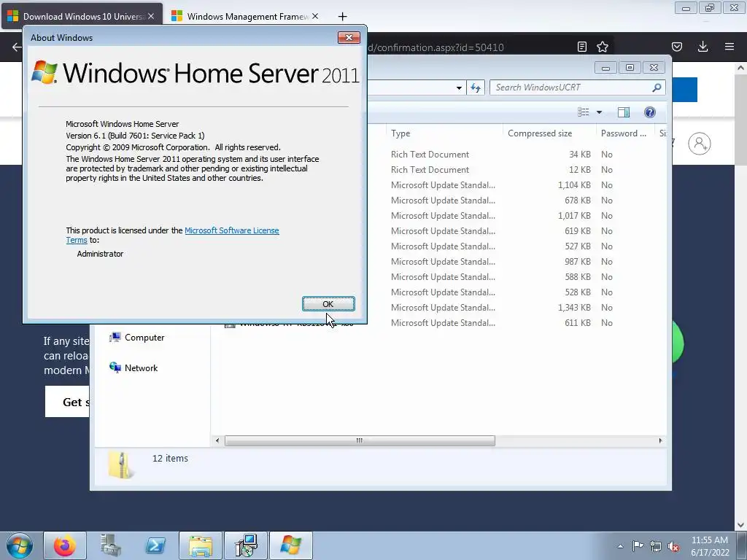Open the Windows Start menu
This screenshot has height=560, width=747.
tap(20, 545)
